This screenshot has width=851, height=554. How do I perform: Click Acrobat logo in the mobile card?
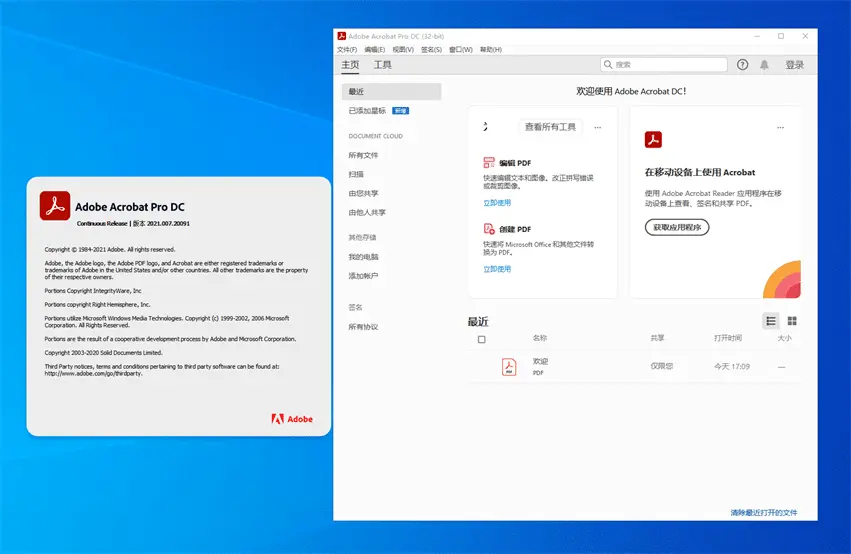[653, 140]
